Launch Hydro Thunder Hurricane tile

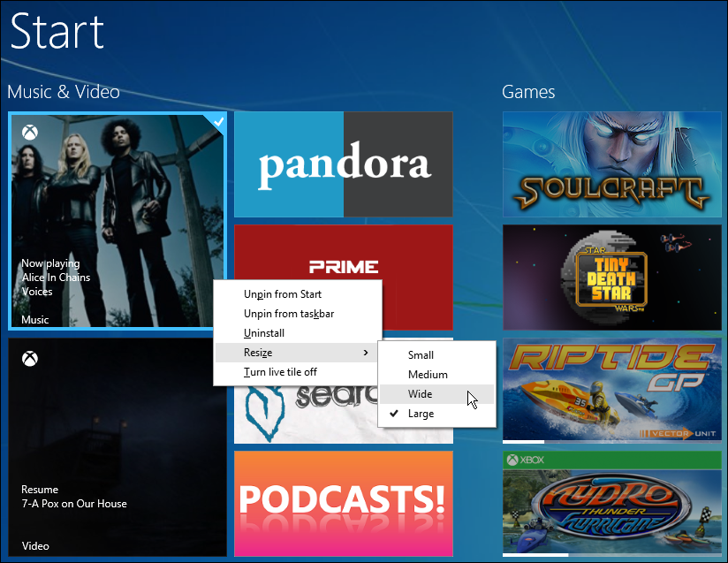612,504
